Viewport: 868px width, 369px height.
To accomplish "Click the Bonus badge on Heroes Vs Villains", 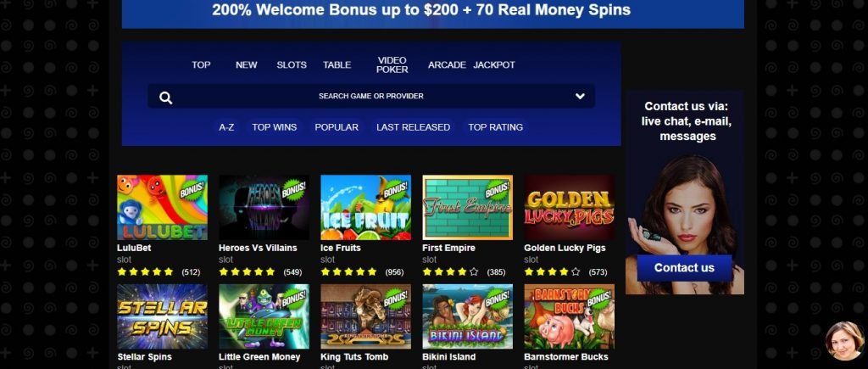I will tap(293, 189).
